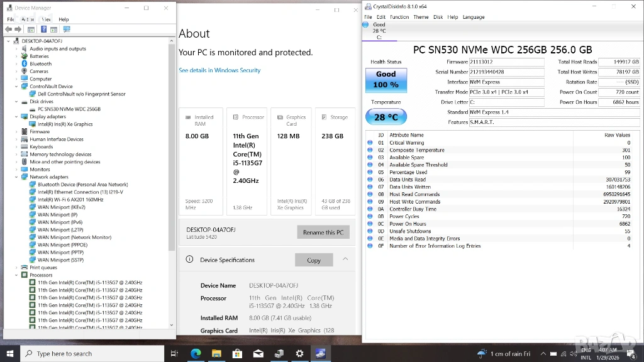The width and height of the screenshot is (644, 362).
Task: Collapse the Processors tree node
Action: (17, 275)
